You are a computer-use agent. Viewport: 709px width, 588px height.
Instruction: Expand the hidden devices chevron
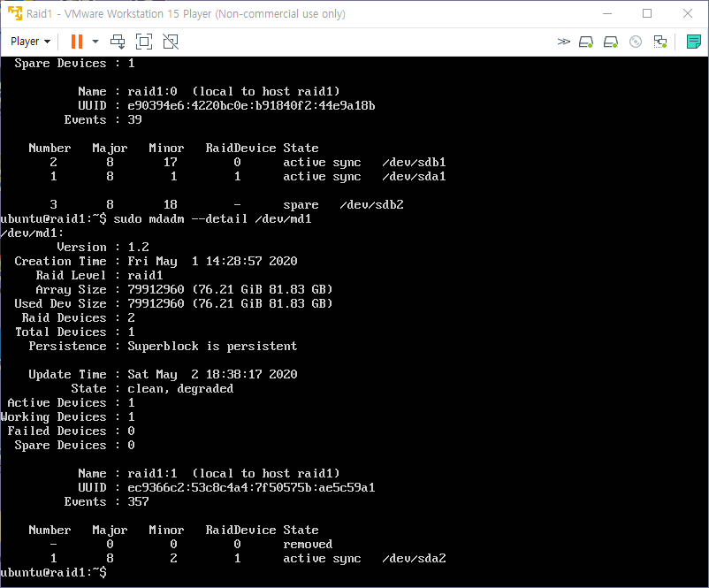click(x=564, y=42)
